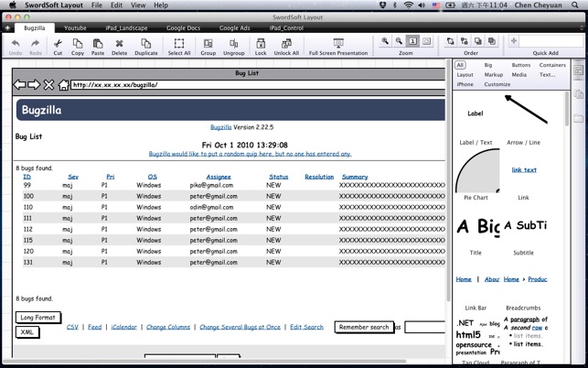This screenshot has width=588, height=368.
Task: Click the Remember search button
Action: [x=364, y=327]
